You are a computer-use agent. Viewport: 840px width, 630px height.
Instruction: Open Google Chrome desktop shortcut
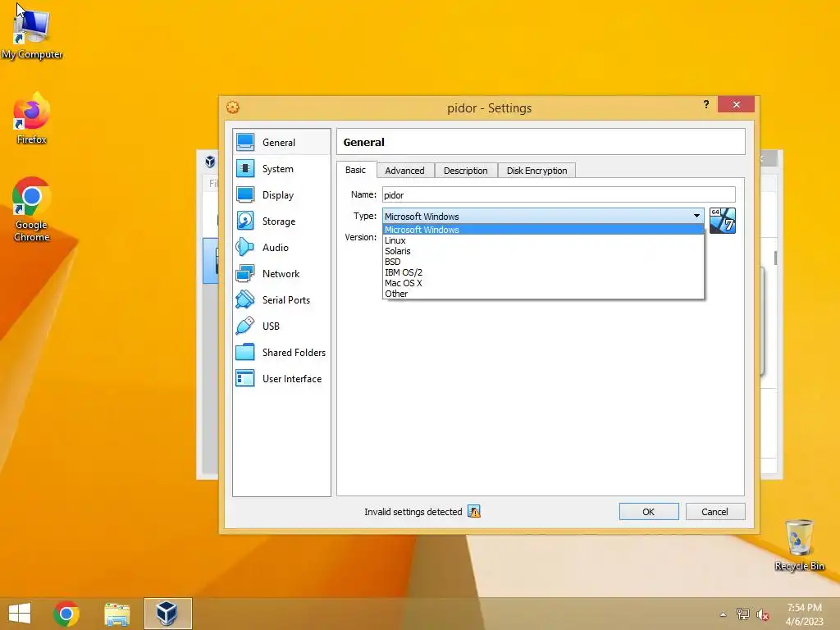point(32,210)
